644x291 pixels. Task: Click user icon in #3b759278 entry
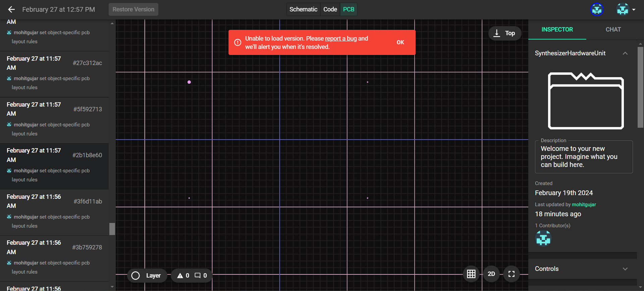[9, 263]
